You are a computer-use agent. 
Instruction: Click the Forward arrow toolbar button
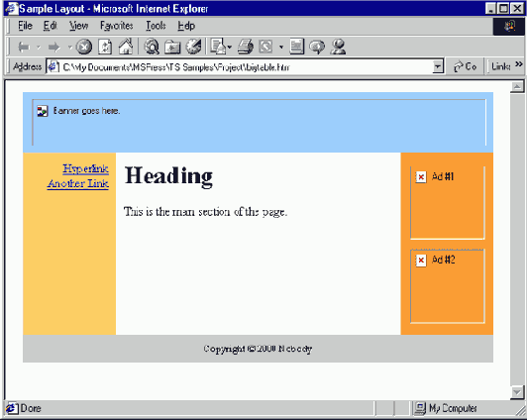[x=54, y=47]
